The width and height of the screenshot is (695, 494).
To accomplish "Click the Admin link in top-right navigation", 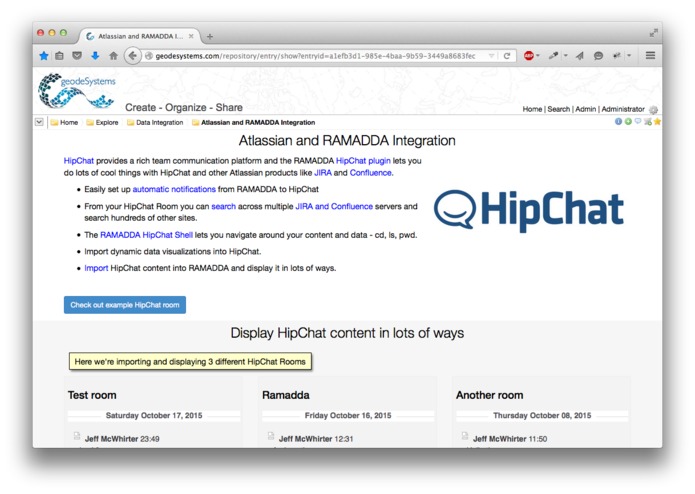I will coord(586,109).
